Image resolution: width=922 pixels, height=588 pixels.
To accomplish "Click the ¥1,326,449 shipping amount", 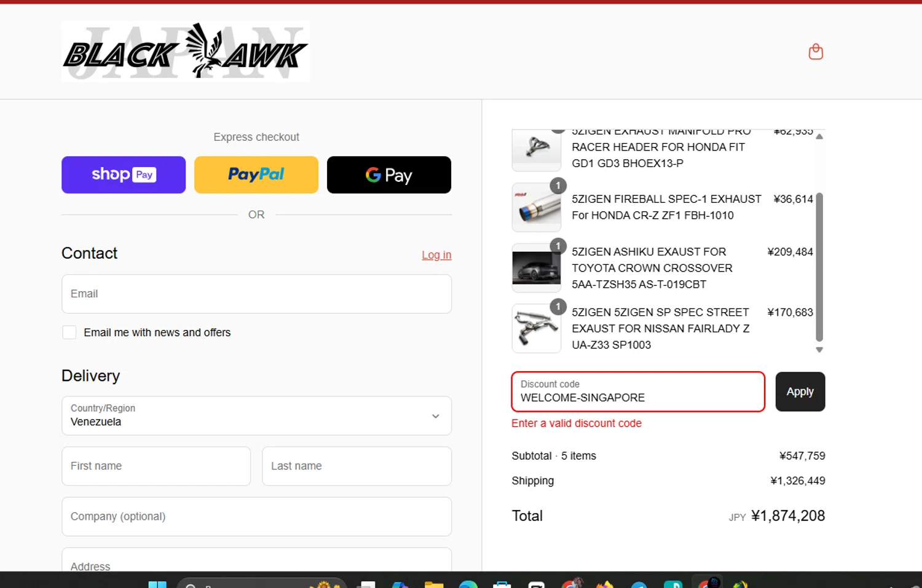I will point(798,480).
